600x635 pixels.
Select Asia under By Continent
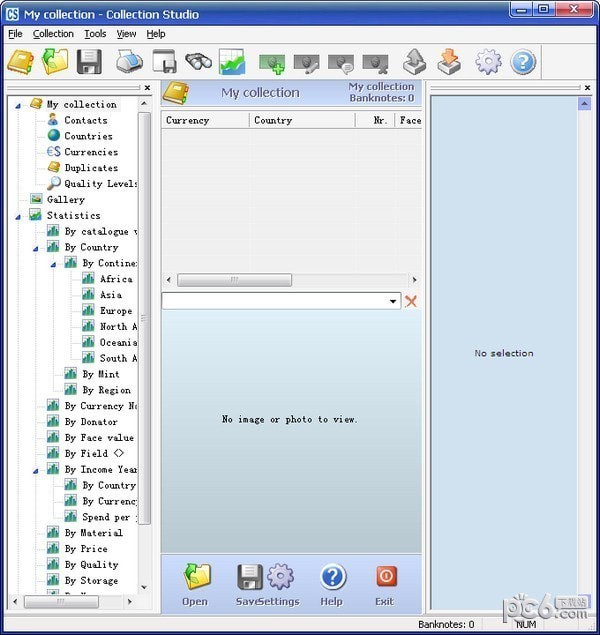click(x=111, y=295)
